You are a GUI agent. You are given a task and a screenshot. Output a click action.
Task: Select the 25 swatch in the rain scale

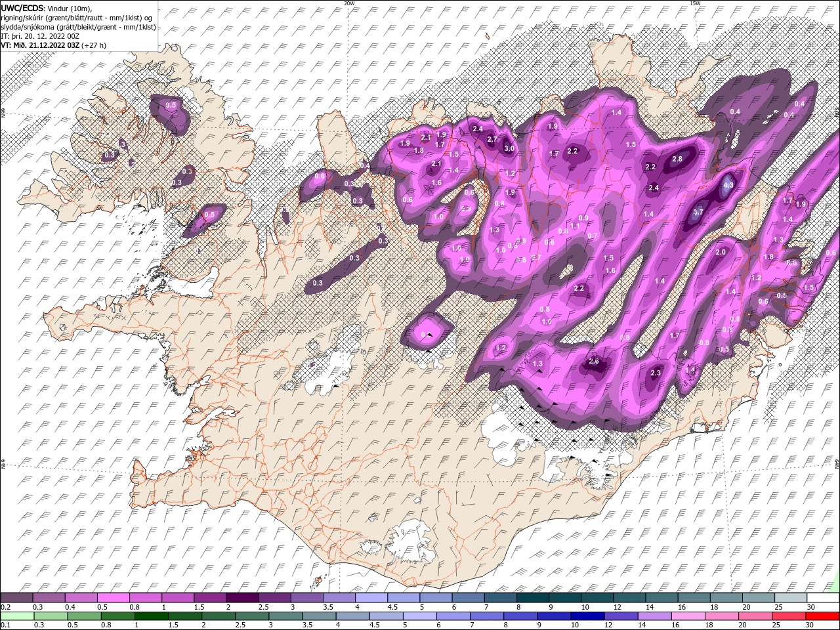click(x=788, y=616)
